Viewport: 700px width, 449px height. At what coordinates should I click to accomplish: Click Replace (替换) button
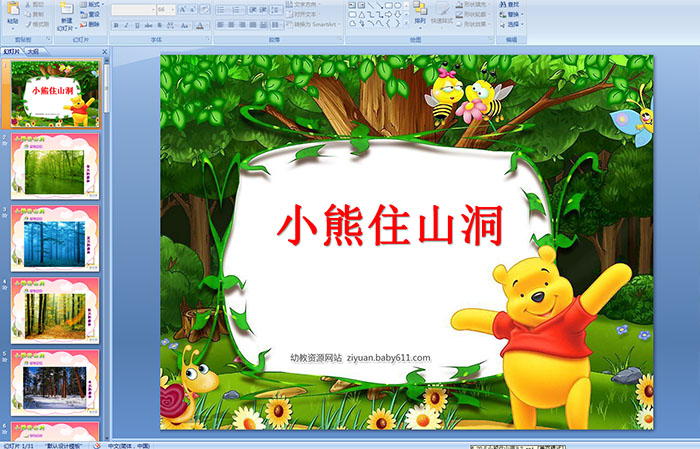(x=512, y=14)
